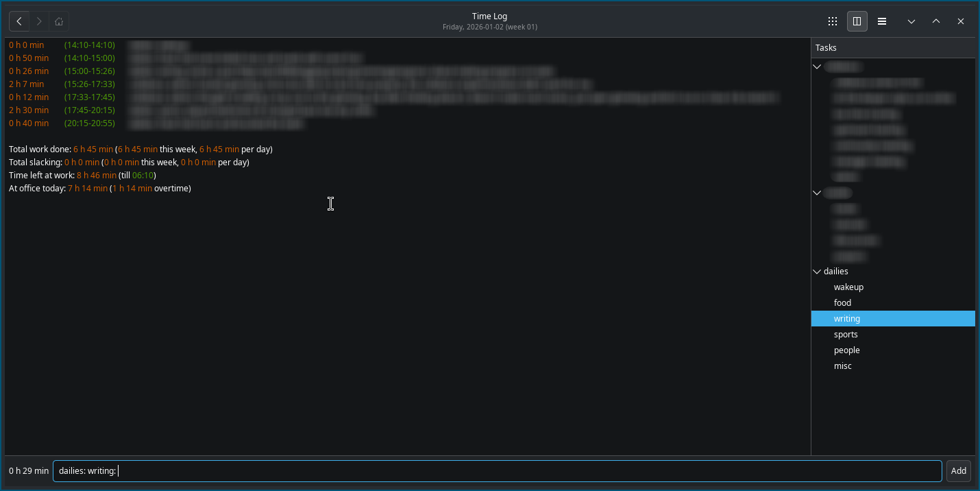
Task: Collapse the second task group above dailies
Action: (x=817, y=193)
